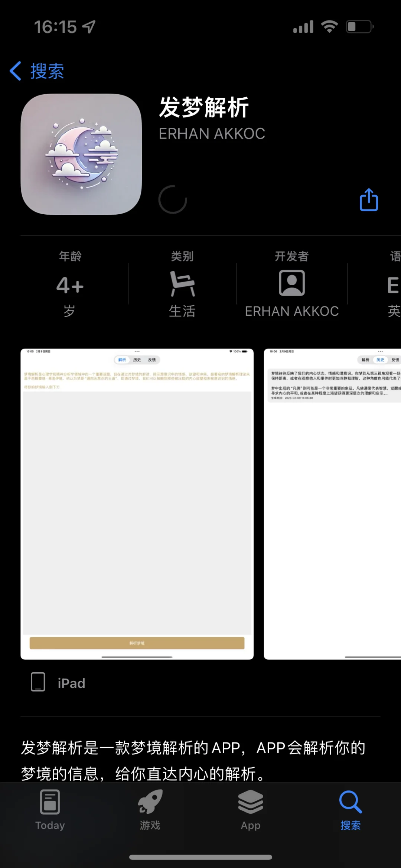Tap the iPad device icon
This screenshot has width=401, height=868.
click(38, 682)
